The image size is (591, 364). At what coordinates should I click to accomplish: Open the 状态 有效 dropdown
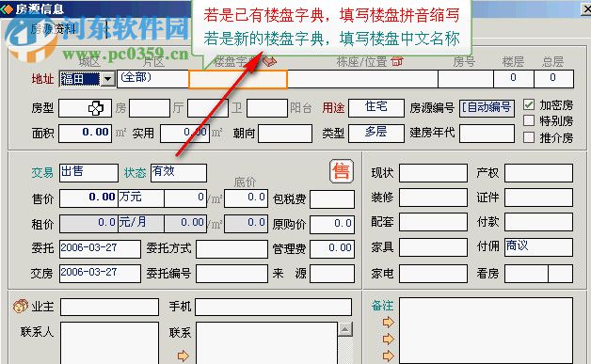(x=179, y=173)
